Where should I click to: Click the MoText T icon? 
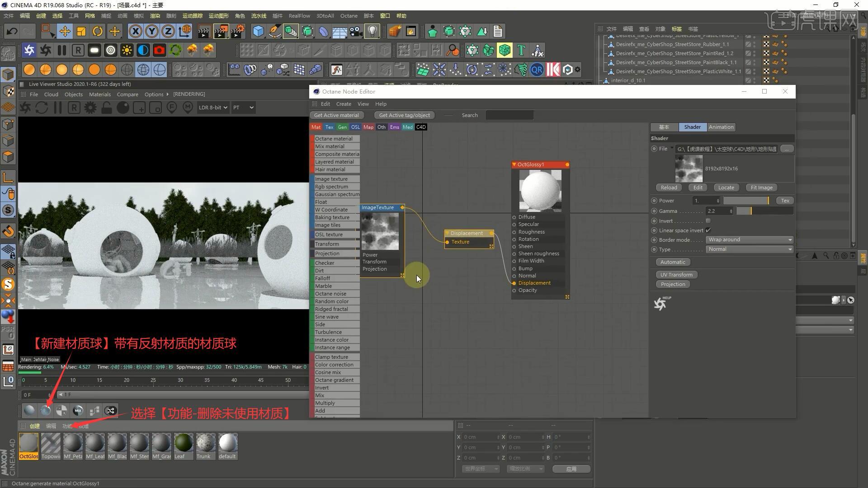[521, 50]
